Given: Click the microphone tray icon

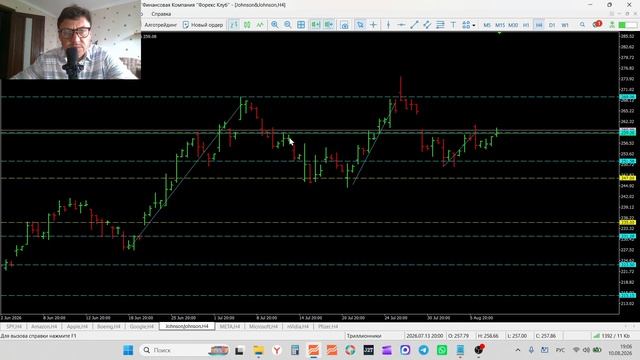Looking at the screenshot, I should (531, 350).
